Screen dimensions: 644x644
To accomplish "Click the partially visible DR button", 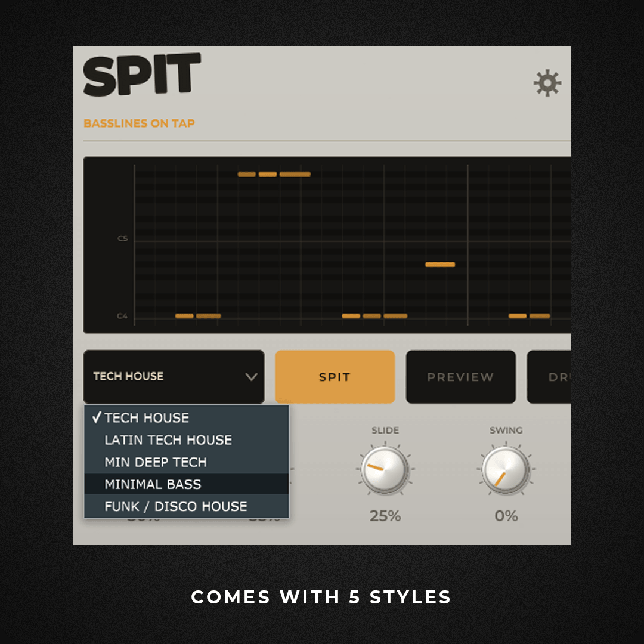I will pyautogui.click(x=549, y=377).
